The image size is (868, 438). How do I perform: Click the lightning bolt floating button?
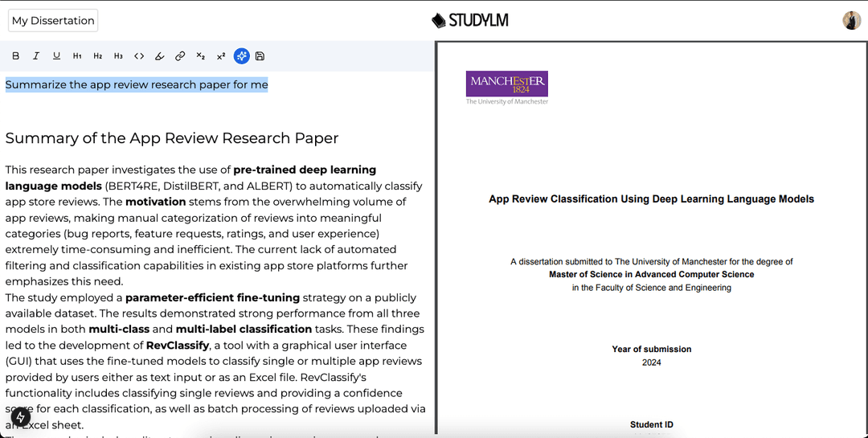click(20, 417)
